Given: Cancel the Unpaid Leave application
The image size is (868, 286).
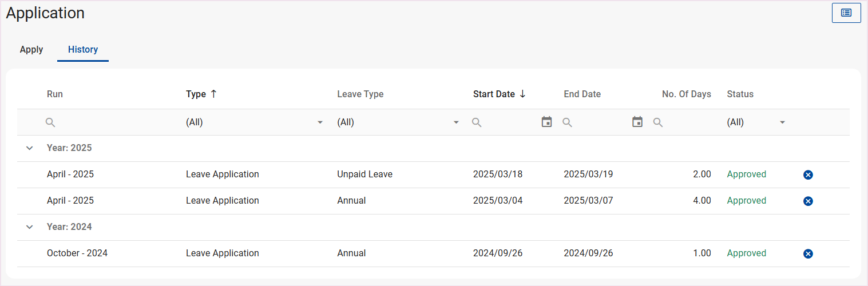Looking at the screenshot, I should [x=808, y=175].
